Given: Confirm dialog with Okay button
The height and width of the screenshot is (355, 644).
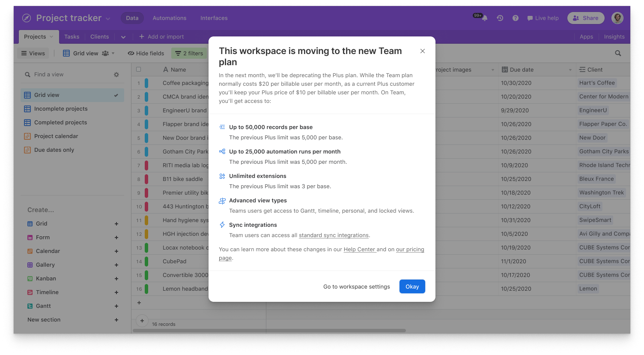Looking at the screenshot, I should tap(412, 286).
